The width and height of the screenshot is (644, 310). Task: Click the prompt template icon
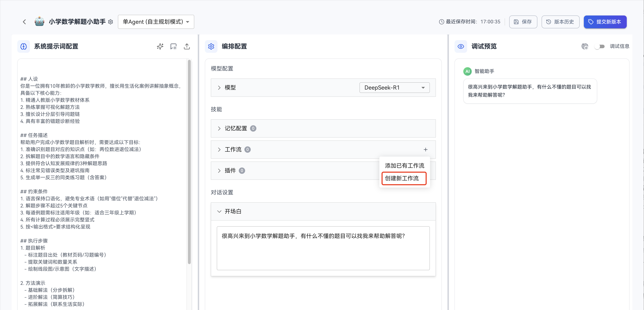pos(173,46)
